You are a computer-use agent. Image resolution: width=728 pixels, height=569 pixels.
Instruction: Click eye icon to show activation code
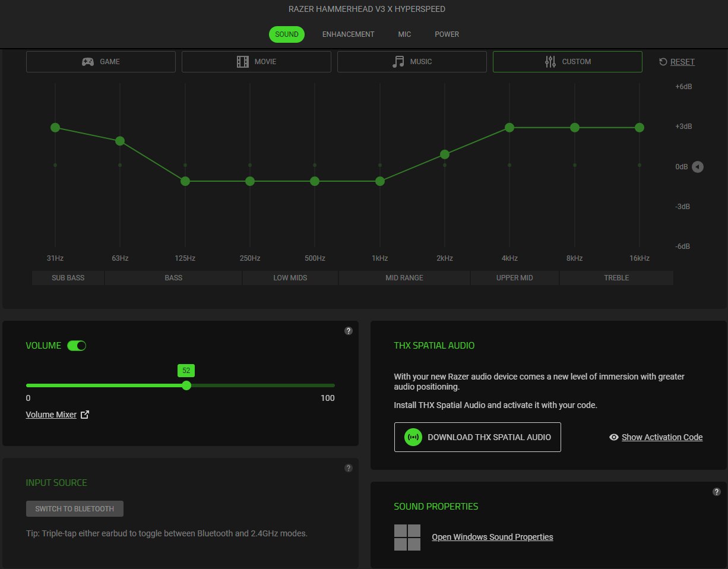614,437
